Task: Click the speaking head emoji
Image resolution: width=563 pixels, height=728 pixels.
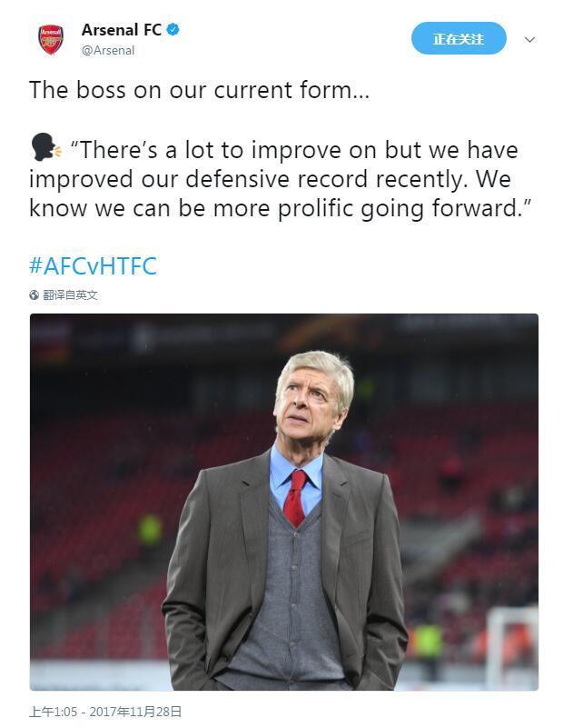Action: point(44,148)
